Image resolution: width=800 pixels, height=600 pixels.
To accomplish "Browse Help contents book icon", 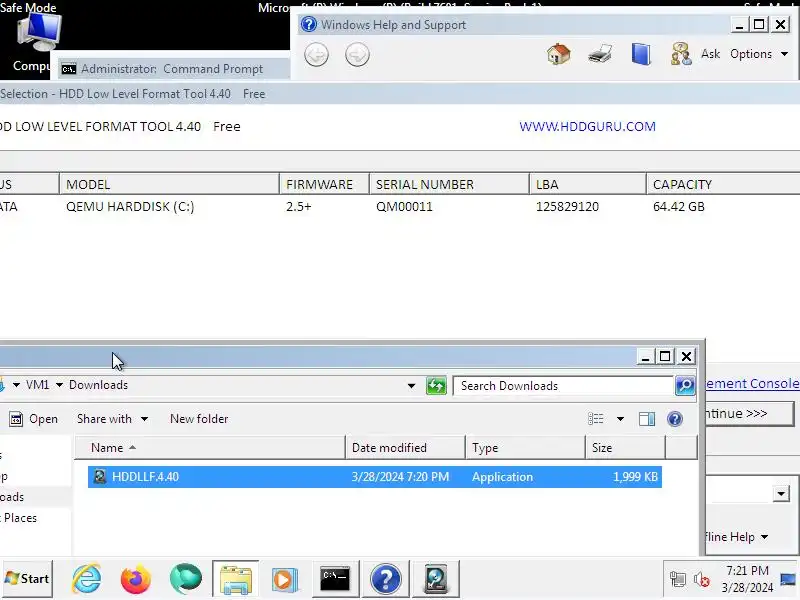I will click(x=641, y=54).
